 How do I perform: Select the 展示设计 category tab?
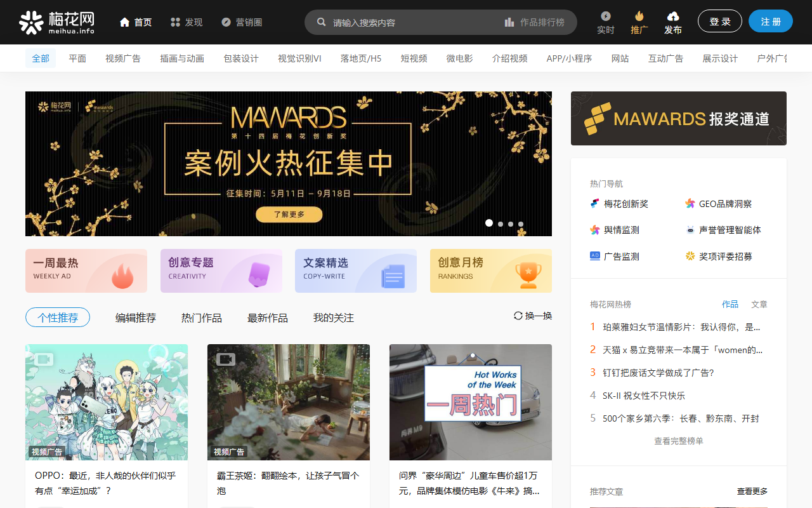pos(720,58)
